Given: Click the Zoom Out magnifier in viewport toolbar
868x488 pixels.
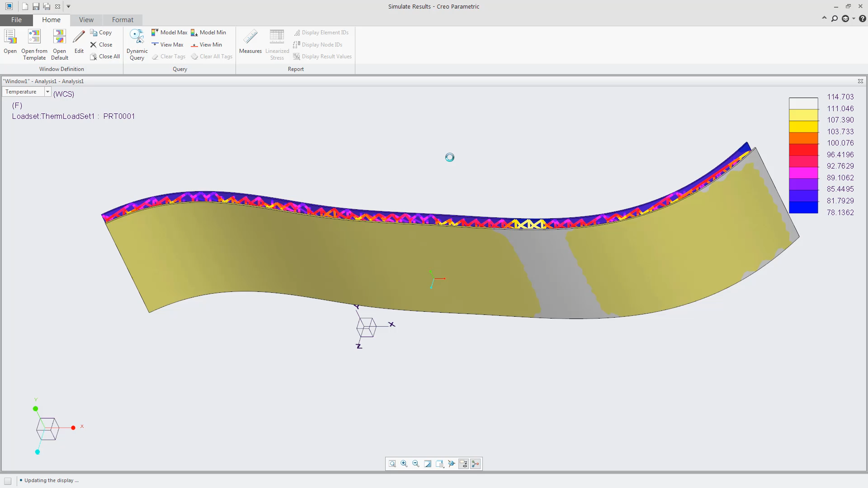Looking at the screenshot, I should pos(415,463).
